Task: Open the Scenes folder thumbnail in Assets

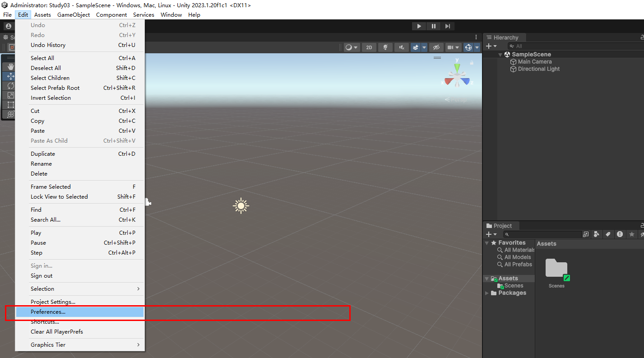Action: point(556,268)
